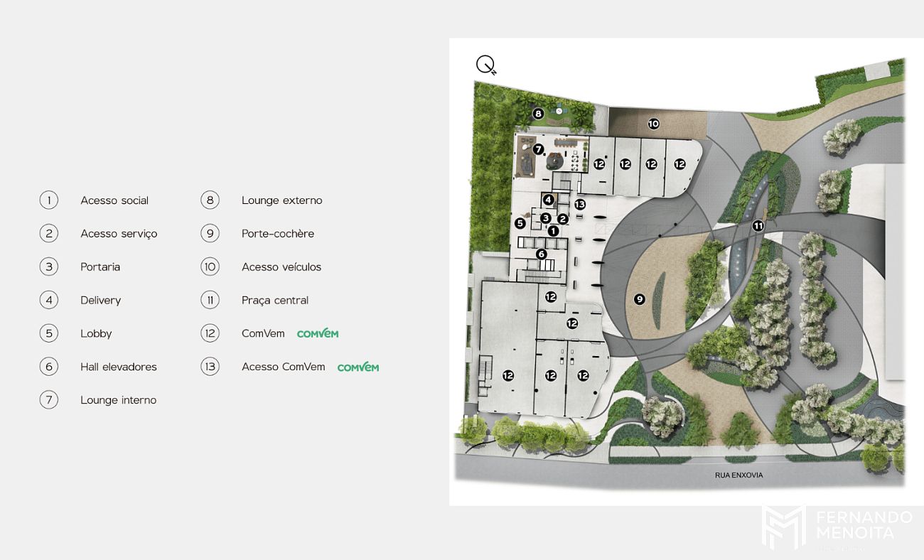
Task: Click the "Praça central" legend text
Action: tap(274, 301)
